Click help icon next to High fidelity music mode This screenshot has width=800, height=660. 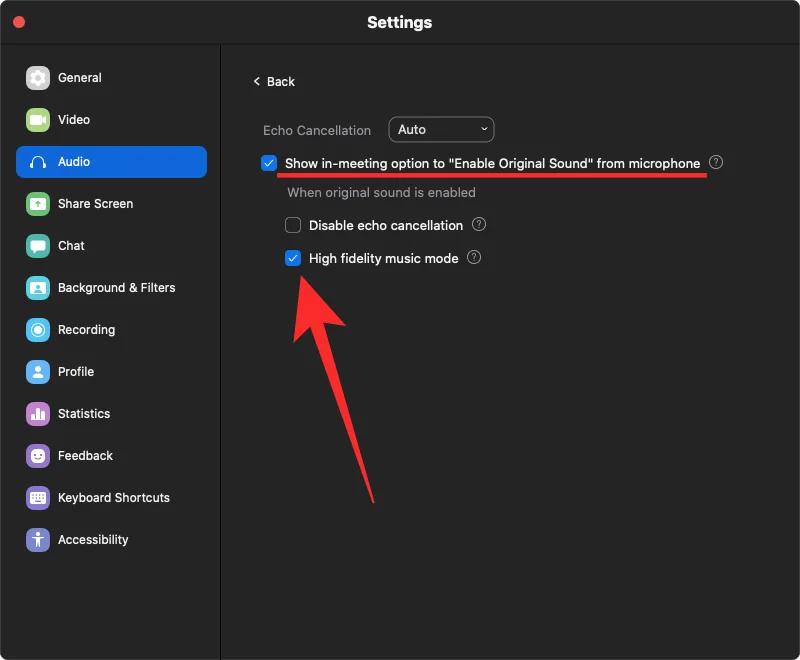click(x=474, y=258)
